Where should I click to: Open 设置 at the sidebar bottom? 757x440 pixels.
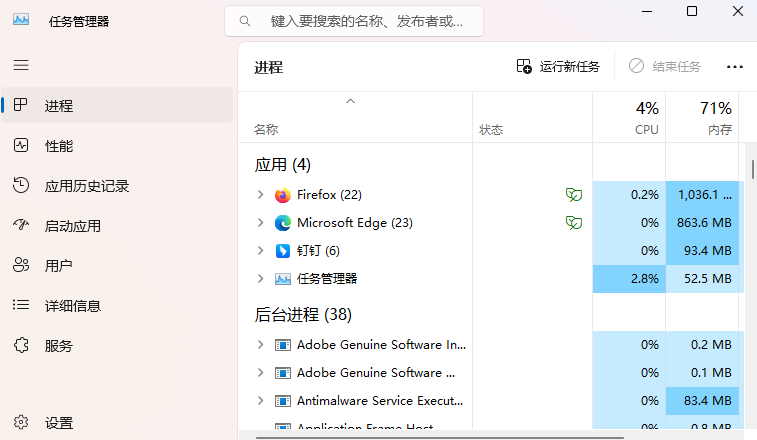(117, 423)
